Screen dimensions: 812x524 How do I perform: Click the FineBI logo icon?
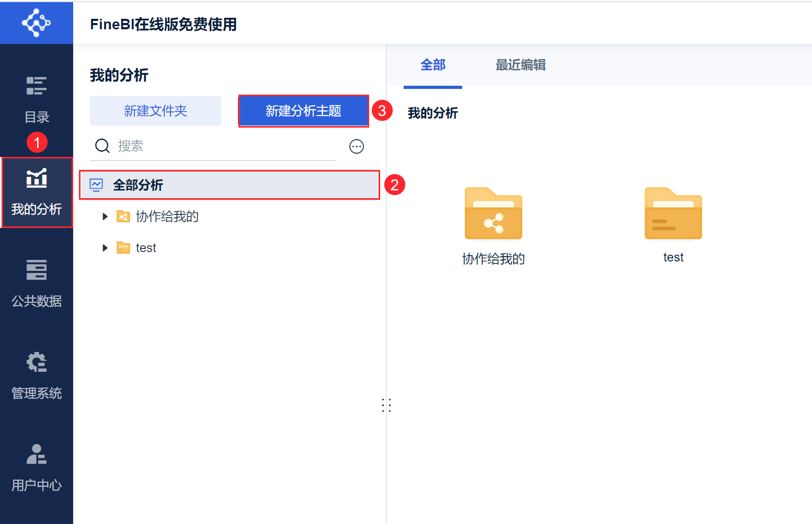[x=36, y=22]
